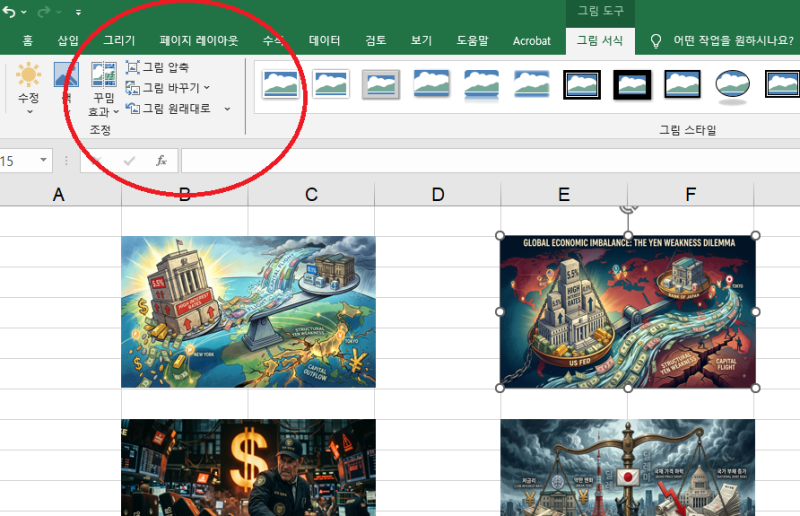Viewport: 800px width, 516px height.
Task: Switch to the 그리기 tab
Action: tap(119, 40)
